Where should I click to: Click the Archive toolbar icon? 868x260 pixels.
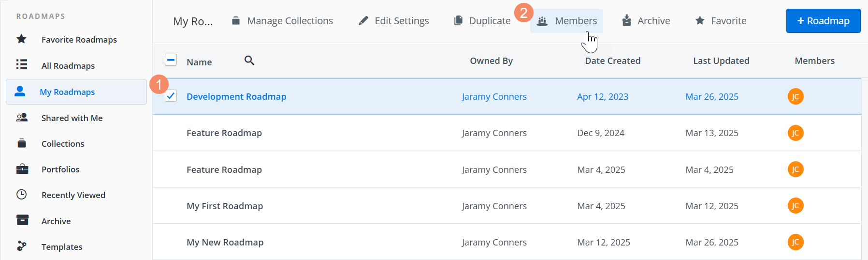coord(627,21)
